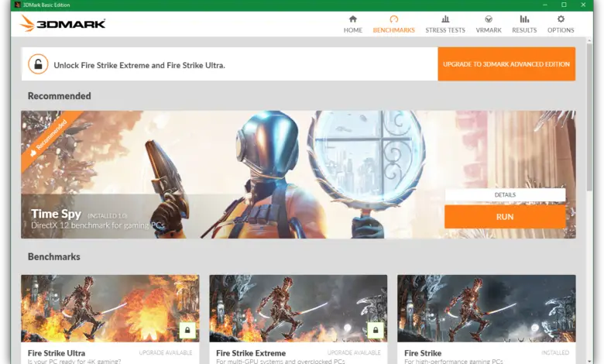
Task: Click the Benchmarks section heading
Action: (54, 256)
